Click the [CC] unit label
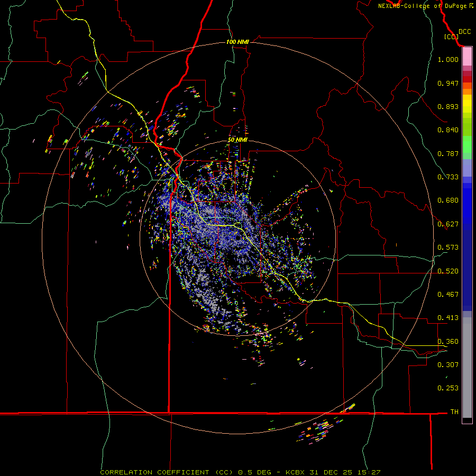Viewport: 476px width, 476px height. pos(451,36)
